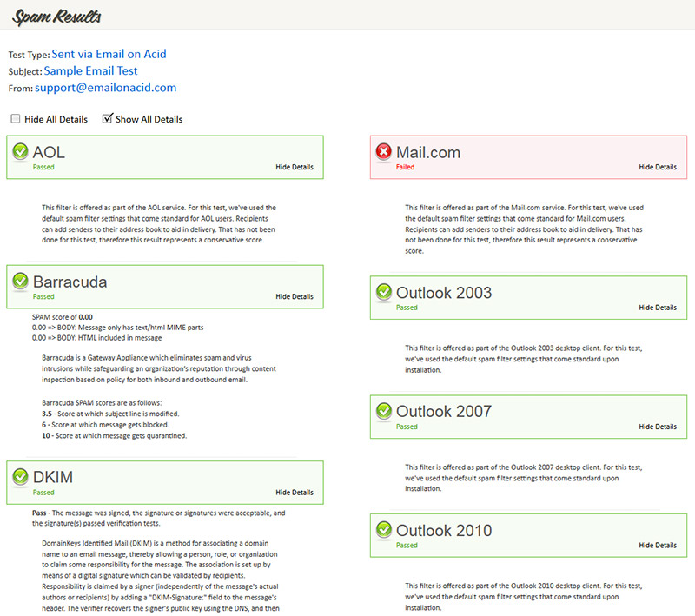Click the Sent via Email on Acid link

pyautogui.click(x=109, y=54)
